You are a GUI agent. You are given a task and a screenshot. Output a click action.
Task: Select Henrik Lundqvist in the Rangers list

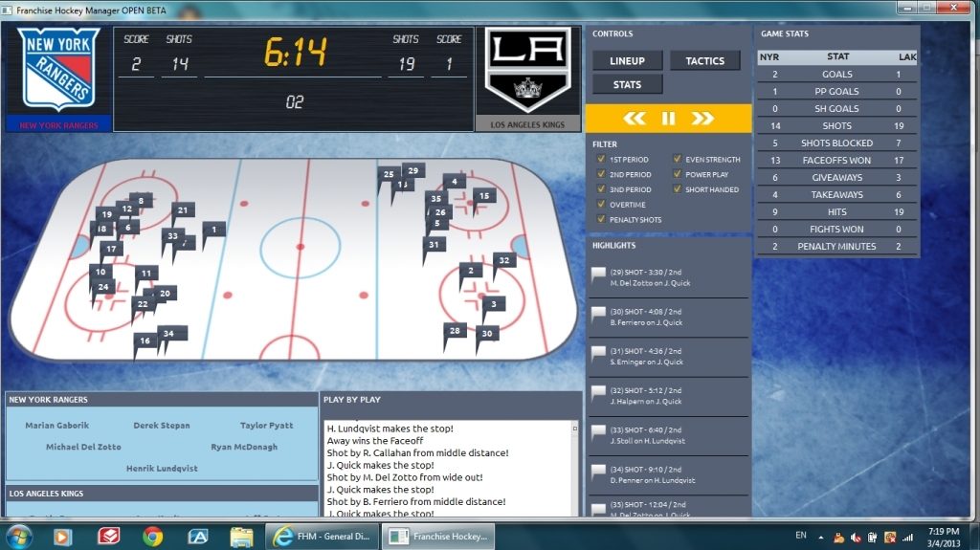pos(161,469)
